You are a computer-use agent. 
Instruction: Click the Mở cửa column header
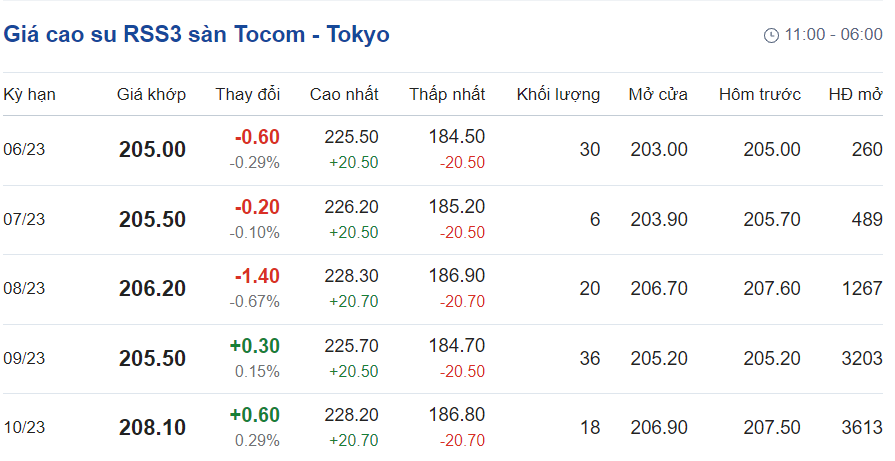658,95
